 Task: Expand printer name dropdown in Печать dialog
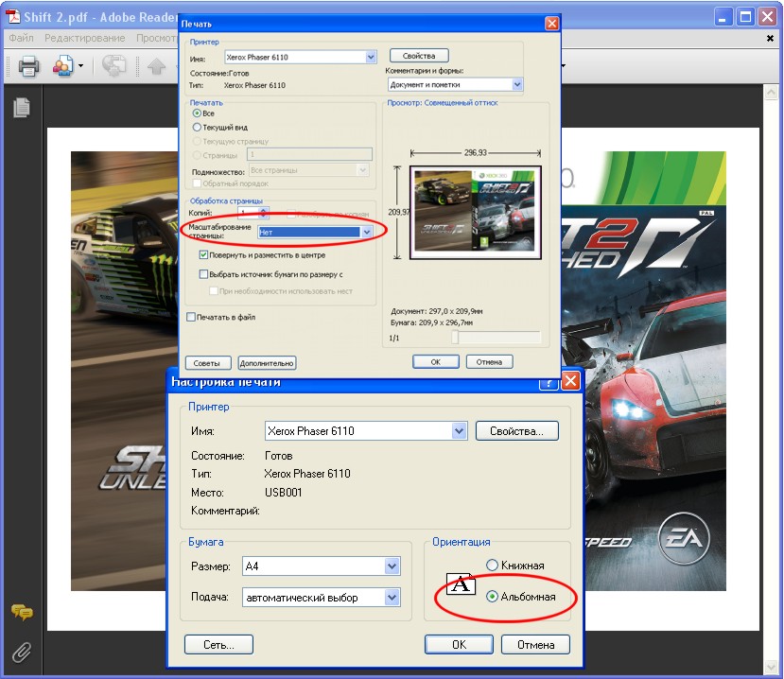371,57
